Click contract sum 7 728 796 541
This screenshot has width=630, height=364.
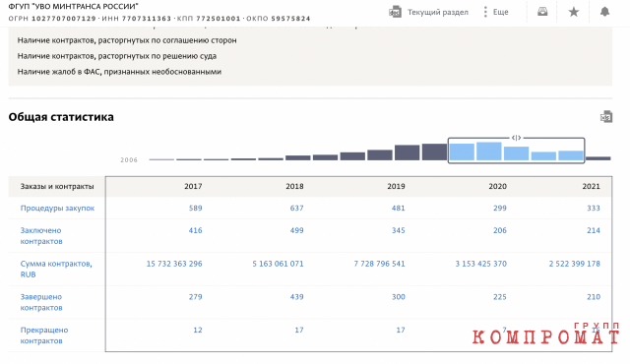(x=379, y=264)
